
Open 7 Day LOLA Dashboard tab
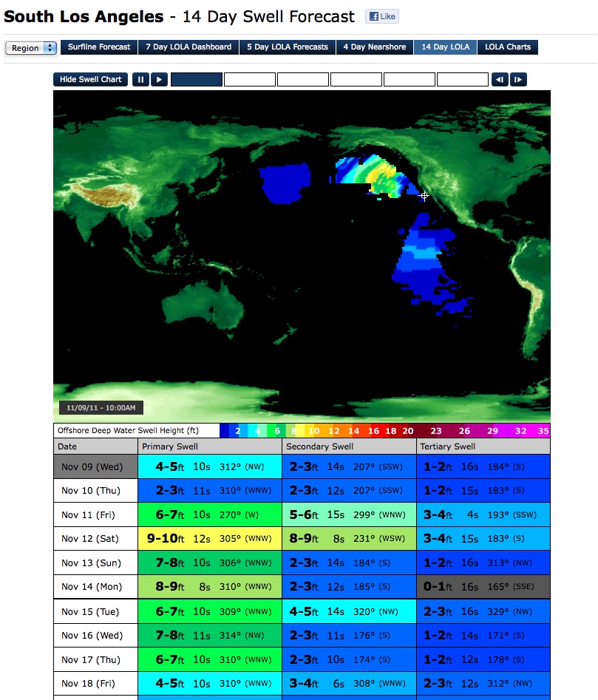[x=188, y=47]
